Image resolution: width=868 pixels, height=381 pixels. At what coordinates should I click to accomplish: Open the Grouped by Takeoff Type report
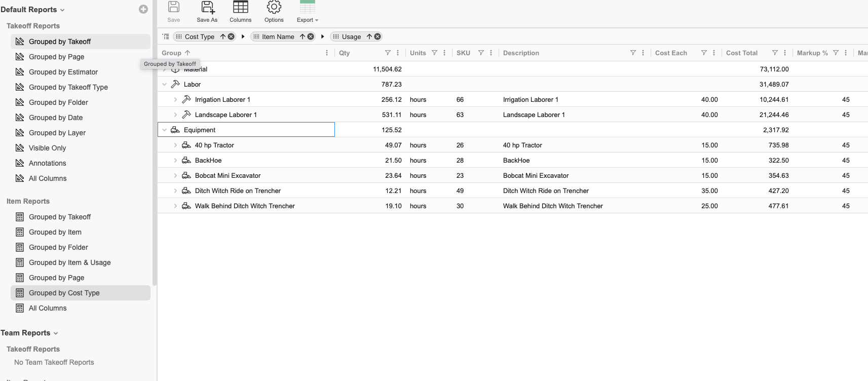(81, 87)
